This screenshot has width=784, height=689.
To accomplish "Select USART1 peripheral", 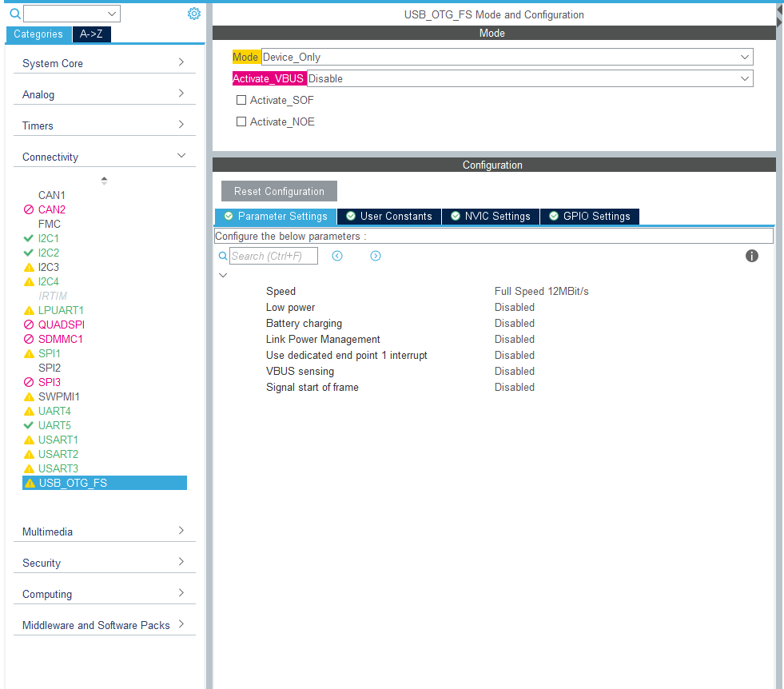I will (58, 440).
